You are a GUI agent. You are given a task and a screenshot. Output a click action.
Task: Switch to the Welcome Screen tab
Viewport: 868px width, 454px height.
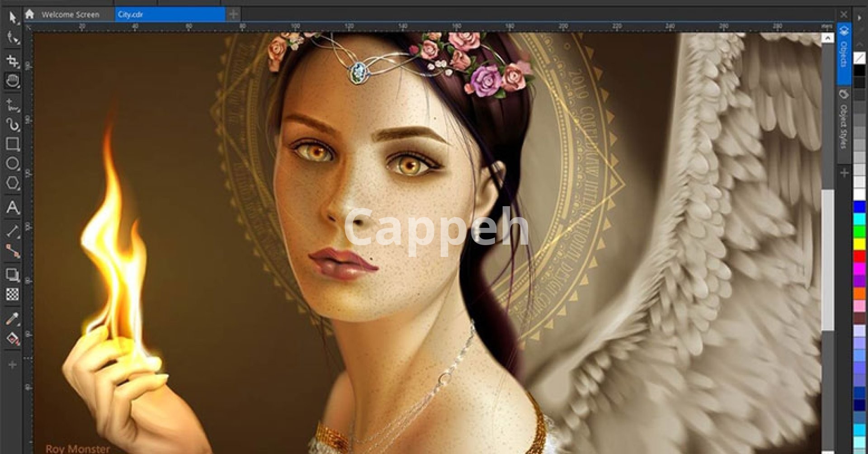70,14
